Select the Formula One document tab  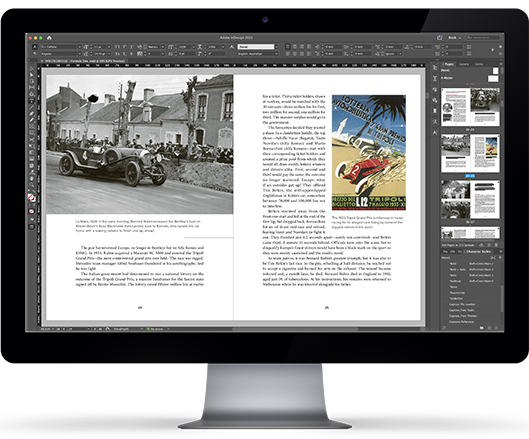(x=82, y=61)
